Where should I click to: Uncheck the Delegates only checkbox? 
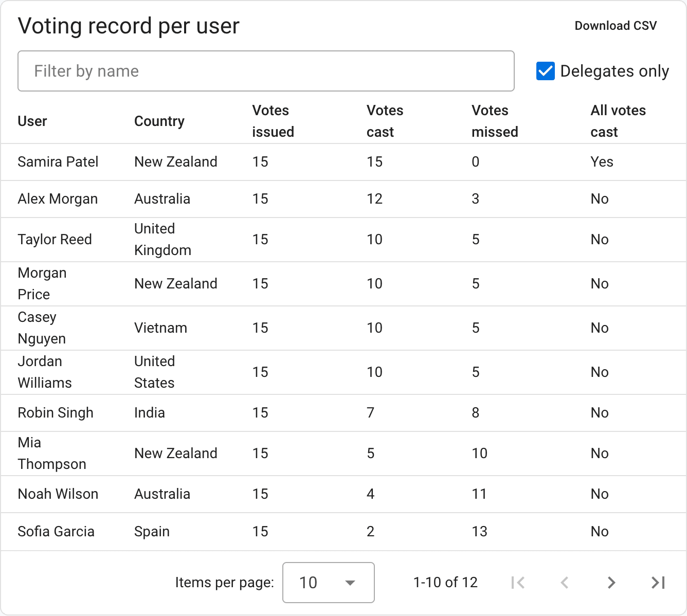click(x=545, y=71)
